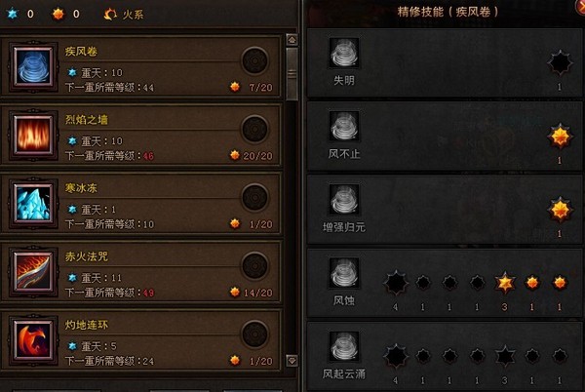Screen dimensions: 585x392
Task: Click the round slot button beside 疾风卷
Action: (x=254, y=60)
